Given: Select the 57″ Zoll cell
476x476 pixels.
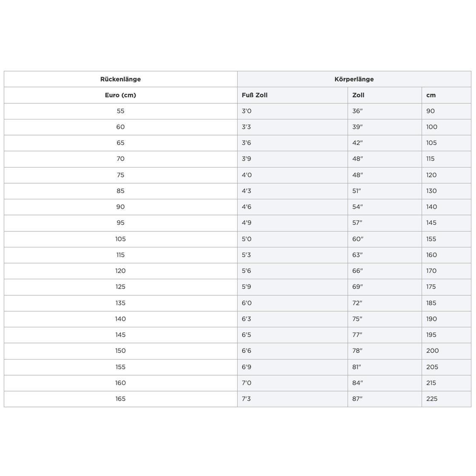Looking at the screenshot, I should pyautogui.click(x=357, y=223).
